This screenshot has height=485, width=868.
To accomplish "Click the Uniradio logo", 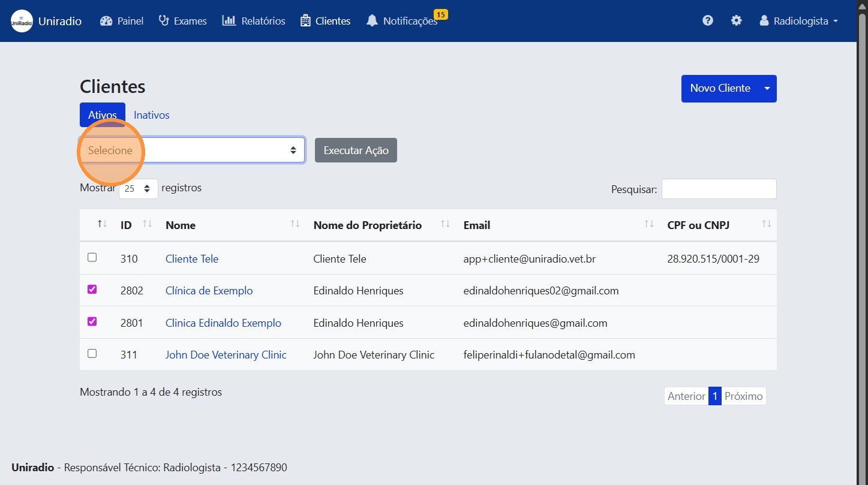I will [22, 20].
